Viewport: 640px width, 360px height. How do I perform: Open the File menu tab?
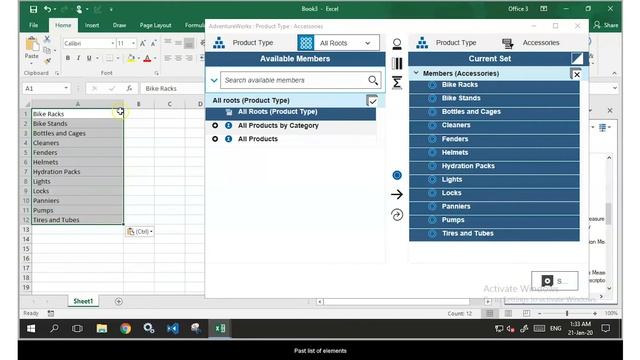[x=33, y=25]
